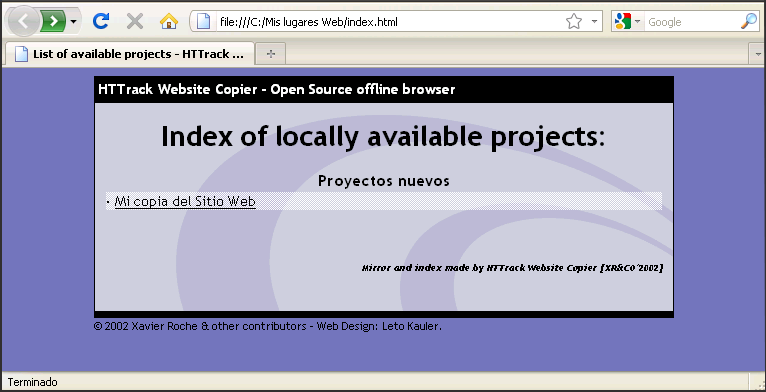Viewport: 766px width, 392px height.
Task: Reload the page with the refresh icon
Action: tap(101, 22)
